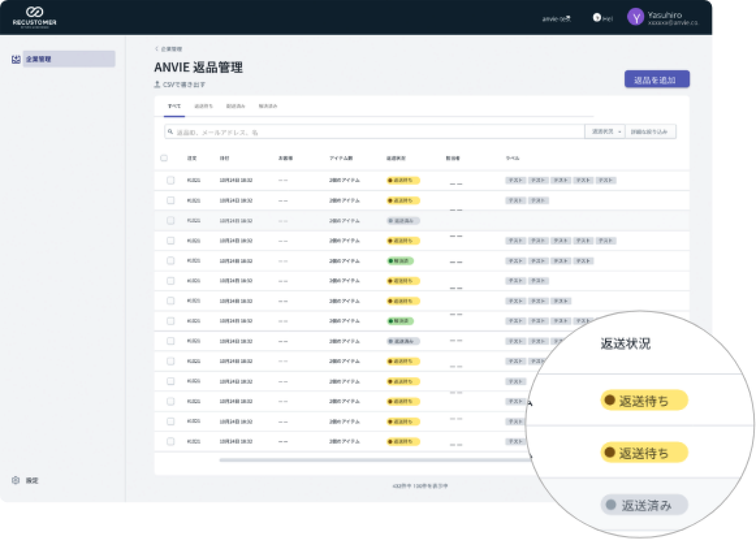Tick the select-all checkbox in the table header

click(x=164, y=158)
